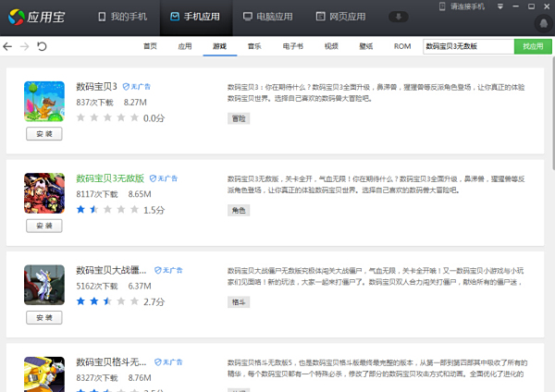Open the 数码宝贝3无敌版 app thumbnail
This screenshot has width=555, height=392.
44,193
